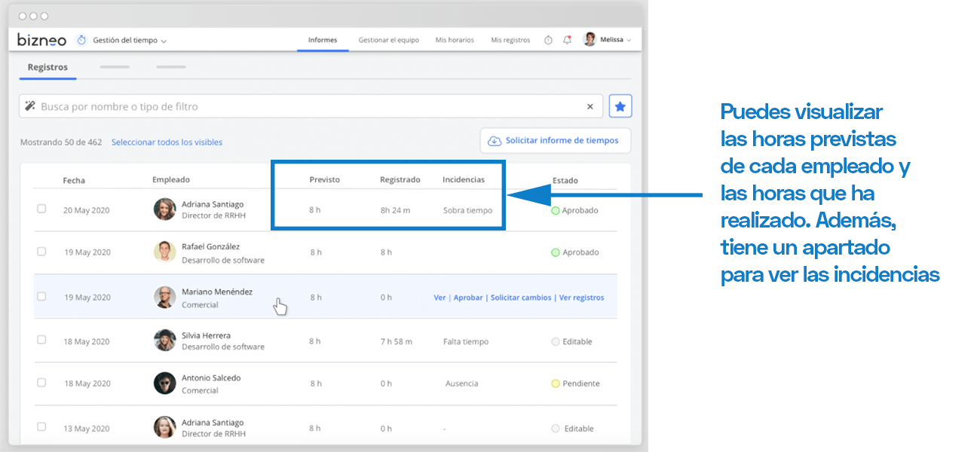This screenshot has height=452, width=980.
Task: Click the green Aprobado status dot for Adriana Santiago
Action: 556,211
